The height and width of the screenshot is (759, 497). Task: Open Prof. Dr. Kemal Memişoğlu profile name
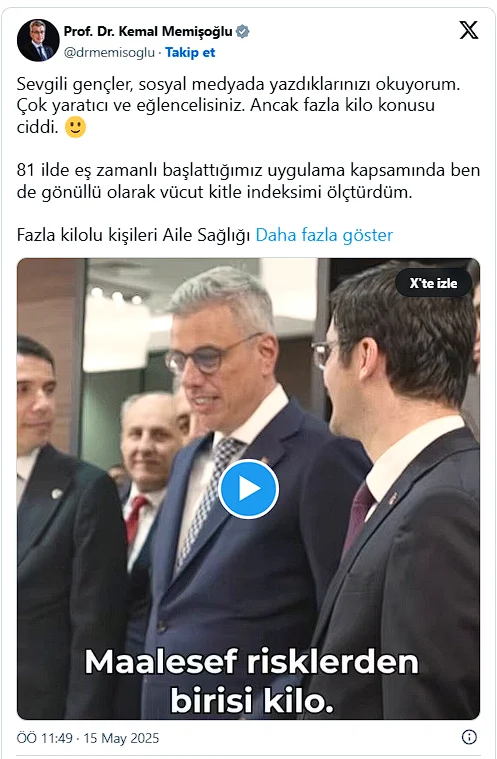point(148,31)
